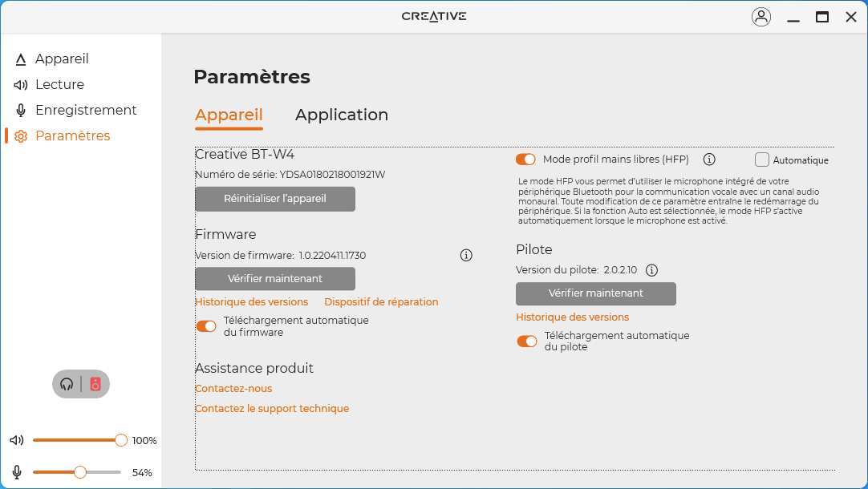The width and height of the screenshot is (868, 489).
Task: Select the Appareil settings tab
Action: 229,115
